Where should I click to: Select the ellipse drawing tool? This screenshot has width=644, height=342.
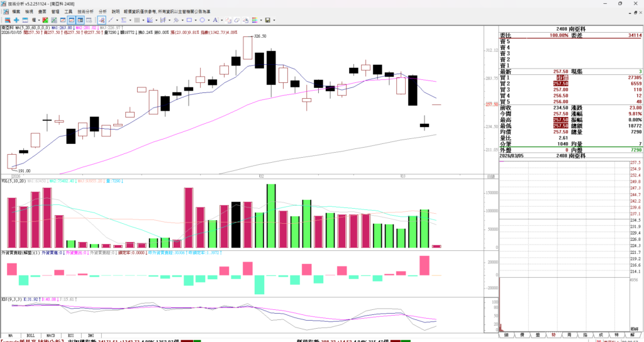click(203, 20)
